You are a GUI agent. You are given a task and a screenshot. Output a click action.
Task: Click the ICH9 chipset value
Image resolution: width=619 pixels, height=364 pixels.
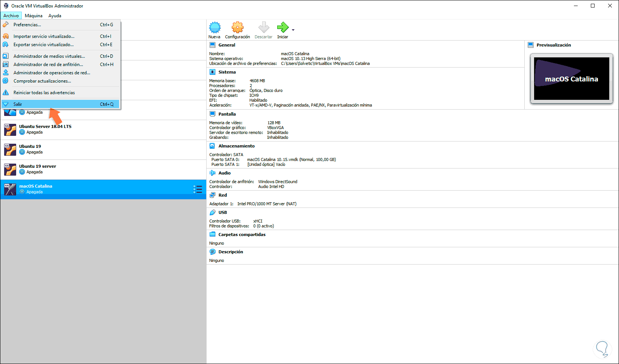point(254,95)
